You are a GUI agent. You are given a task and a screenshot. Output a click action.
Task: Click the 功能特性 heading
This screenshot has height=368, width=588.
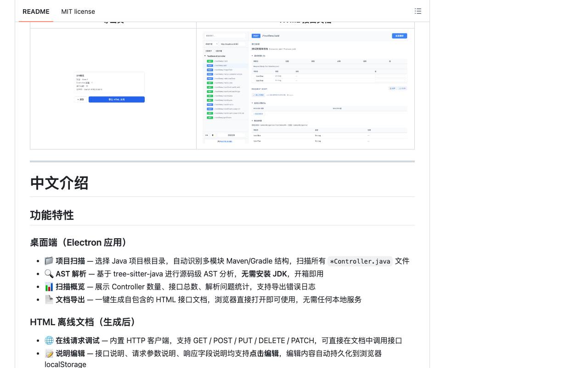pos(52,215)
